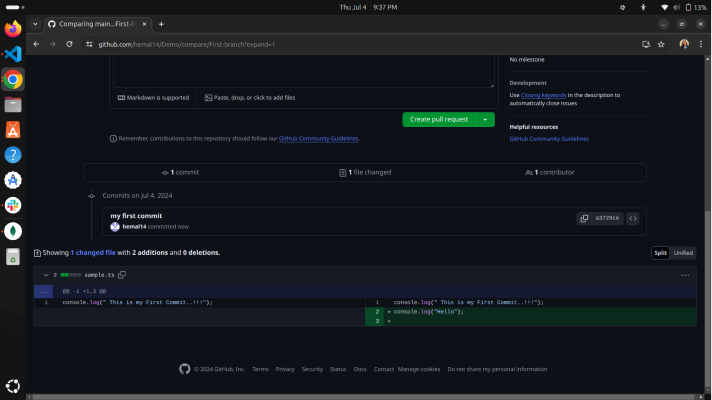Screen dimensions: 712x400
Task: Switch diff to Split view
Action: [660, 253]
